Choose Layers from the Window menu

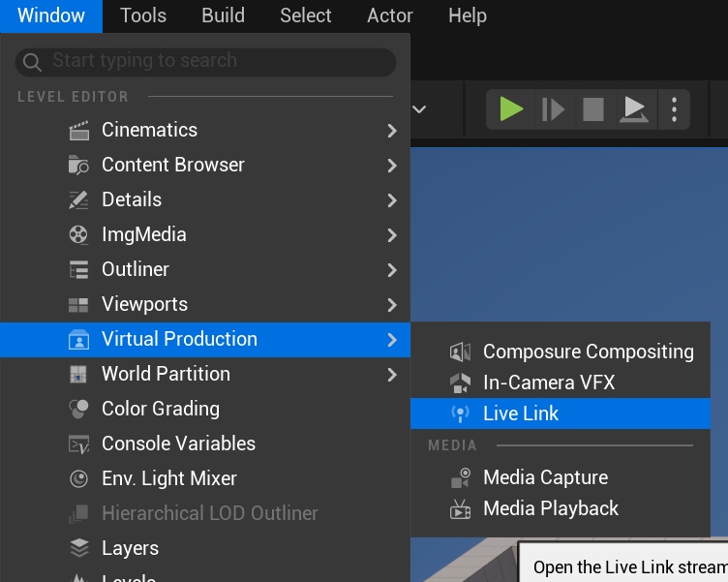point(130,548)
